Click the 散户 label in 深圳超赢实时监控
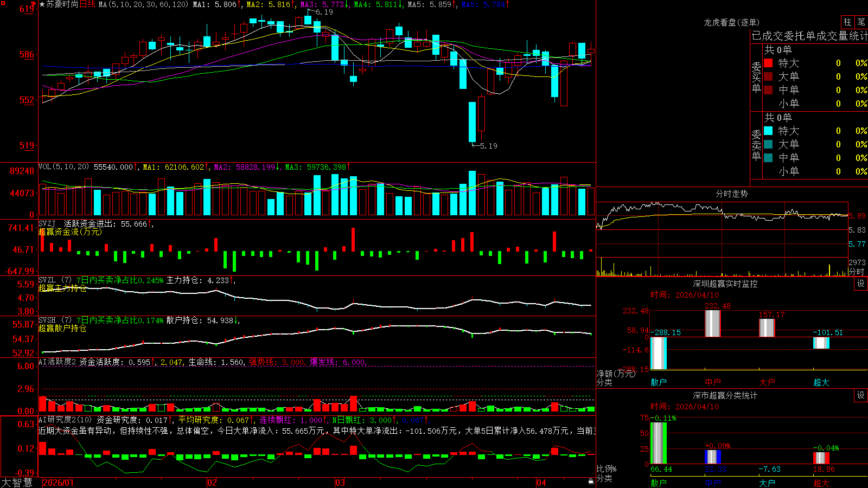This screenshot has width=868, height=488. point(659,382)
